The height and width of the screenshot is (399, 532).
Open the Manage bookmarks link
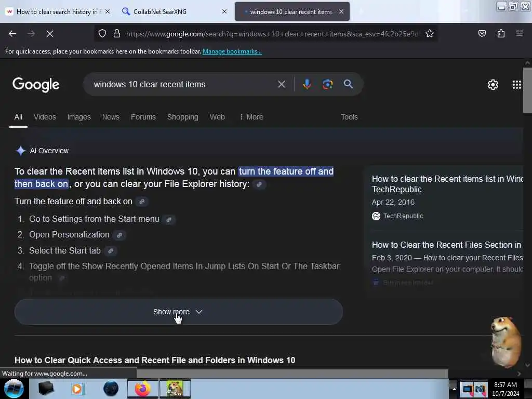point(232,51)
